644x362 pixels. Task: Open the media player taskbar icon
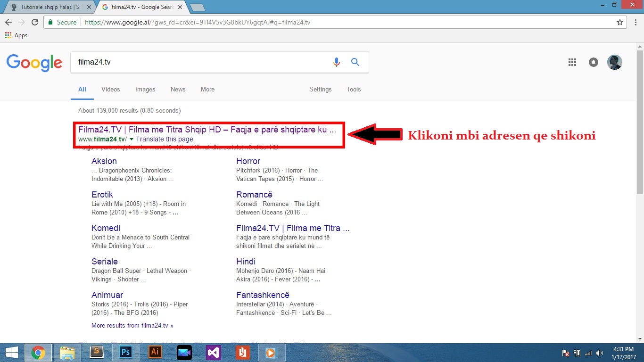272,352
